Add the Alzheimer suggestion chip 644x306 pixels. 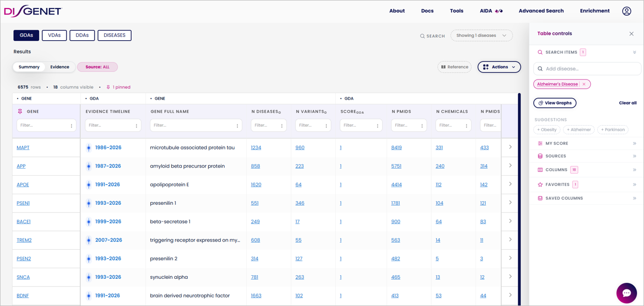[x=579, y=130]
